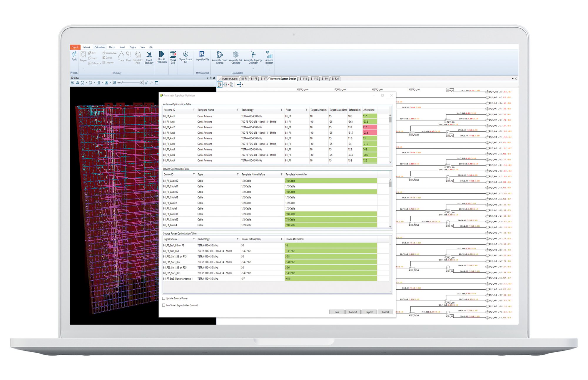Choose the Difference boundary operation

click(95, 63)
